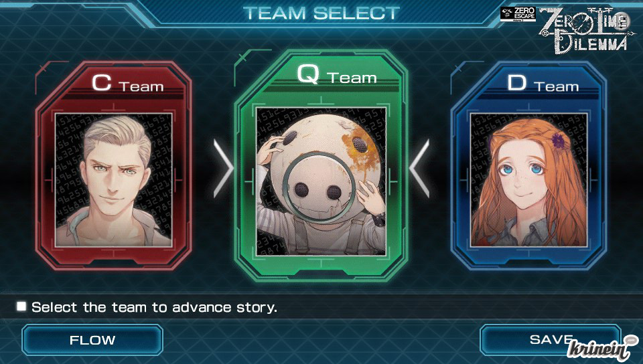Select the D Team blue card
643x364 pixels.
point(528,166)
